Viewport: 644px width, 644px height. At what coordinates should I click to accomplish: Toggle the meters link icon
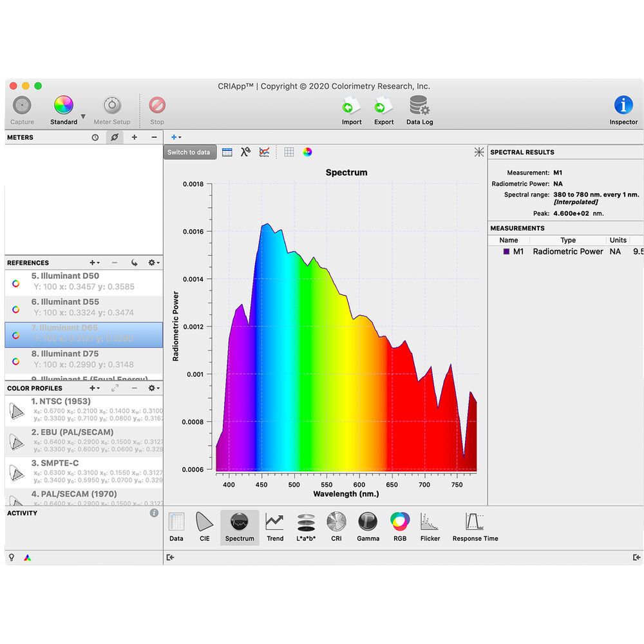pyautogui.click(x=114, y=137)
